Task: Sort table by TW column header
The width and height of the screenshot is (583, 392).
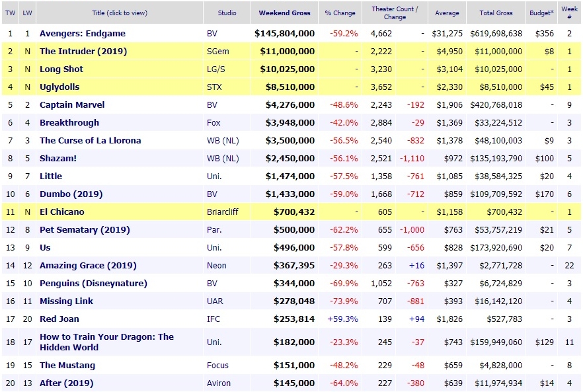Action: (10, 13)
